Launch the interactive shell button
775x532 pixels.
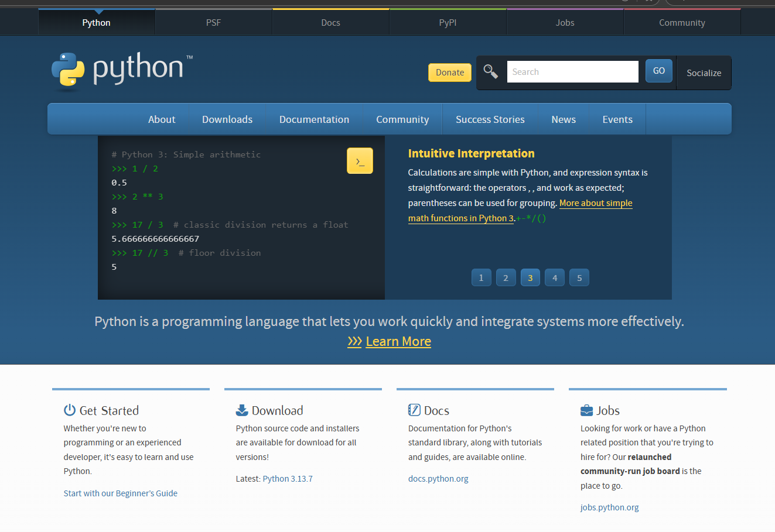(x=360, y=161)
